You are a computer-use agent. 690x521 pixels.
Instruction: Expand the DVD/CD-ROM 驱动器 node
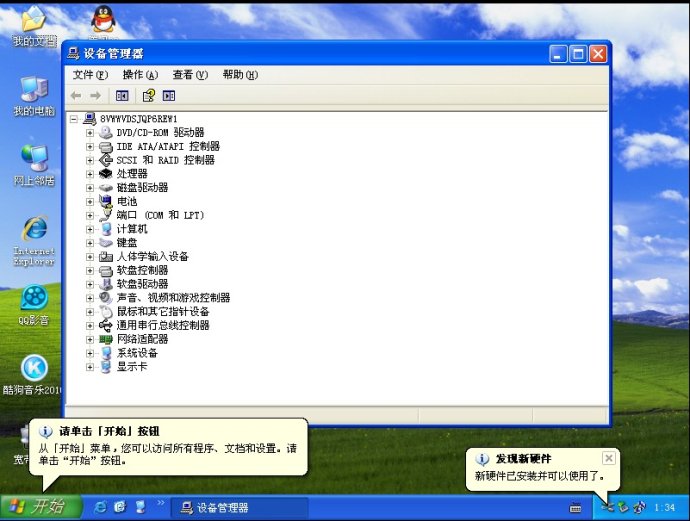(90, 132)
